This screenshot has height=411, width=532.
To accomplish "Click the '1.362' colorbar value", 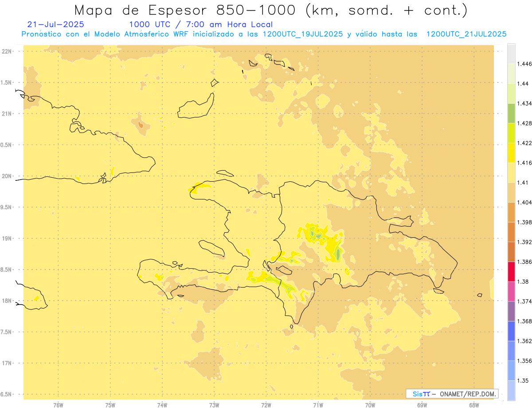I will [x=524, y=341].
